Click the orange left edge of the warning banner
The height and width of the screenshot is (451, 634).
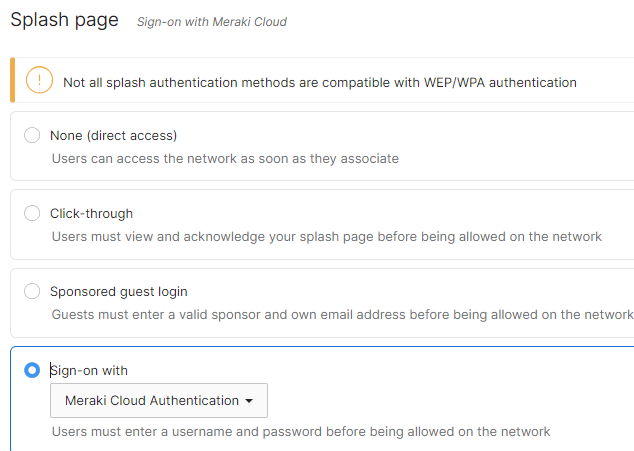coord(12,81)
